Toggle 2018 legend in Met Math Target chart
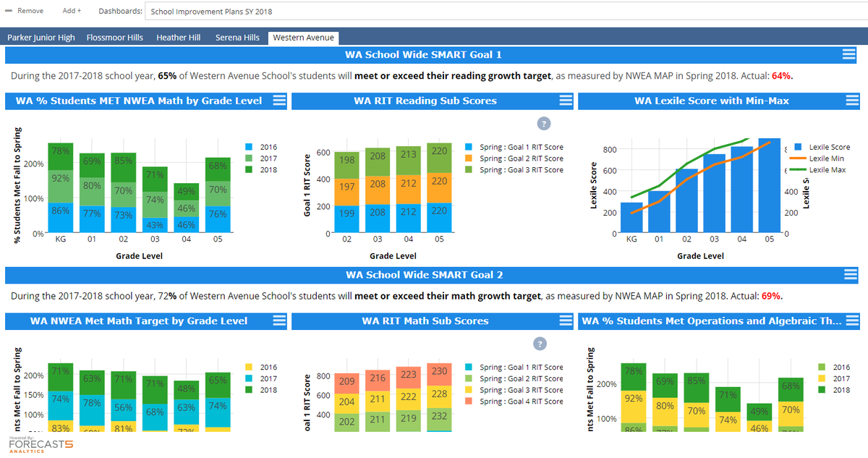This screenshot has height=458, width=868. pyautogui.click(x=261, y=390)
